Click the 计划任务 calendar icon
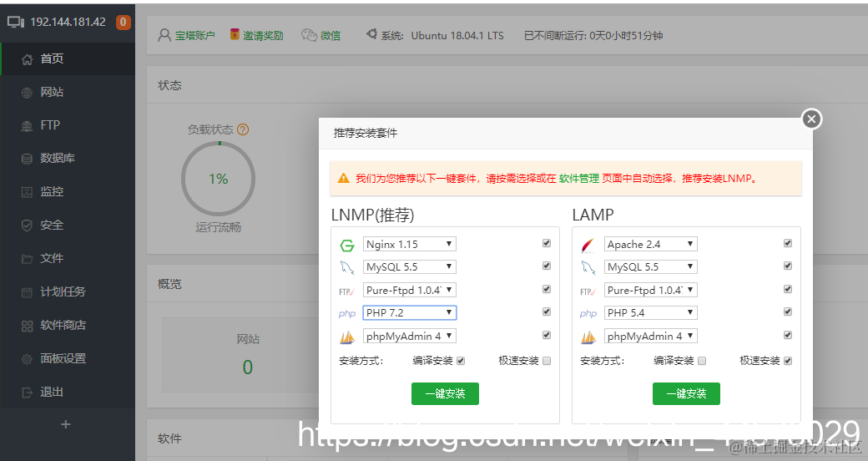The height and width of the screenshot is (461, 868). tap(27, 292)
